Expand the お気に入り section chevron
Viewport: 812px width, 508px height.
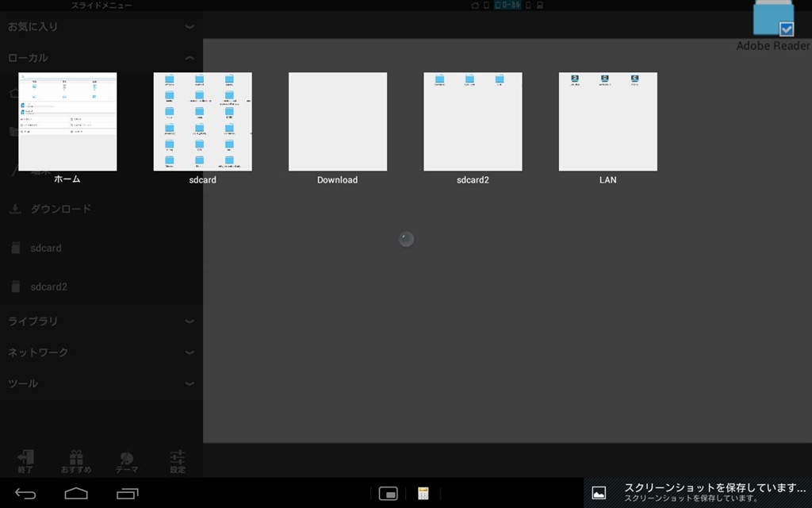point(190,26)
